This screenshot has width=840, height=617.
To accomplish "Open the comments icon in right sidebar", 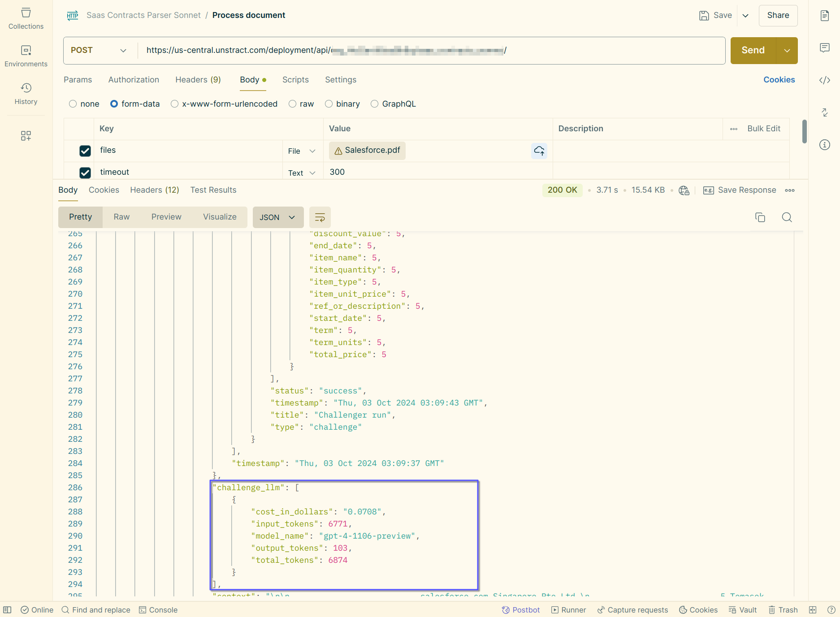I will point(825,48).
